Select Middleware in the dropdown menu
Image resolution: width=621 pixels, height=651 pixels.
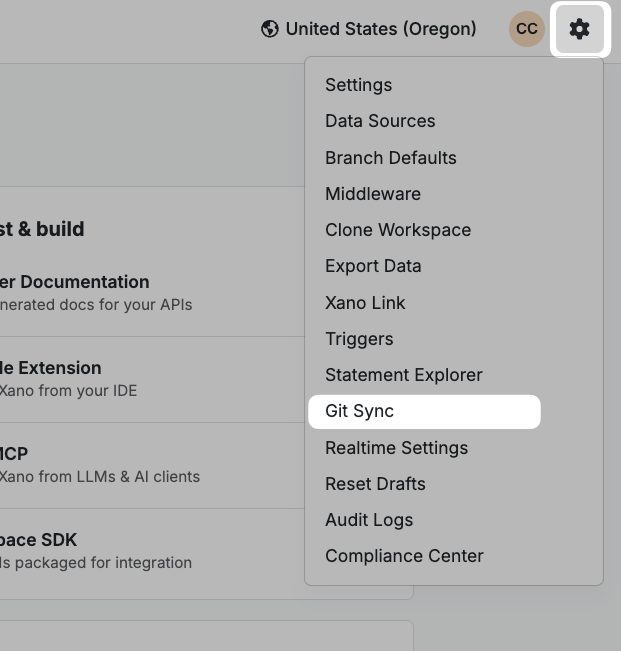click(373, 194)
